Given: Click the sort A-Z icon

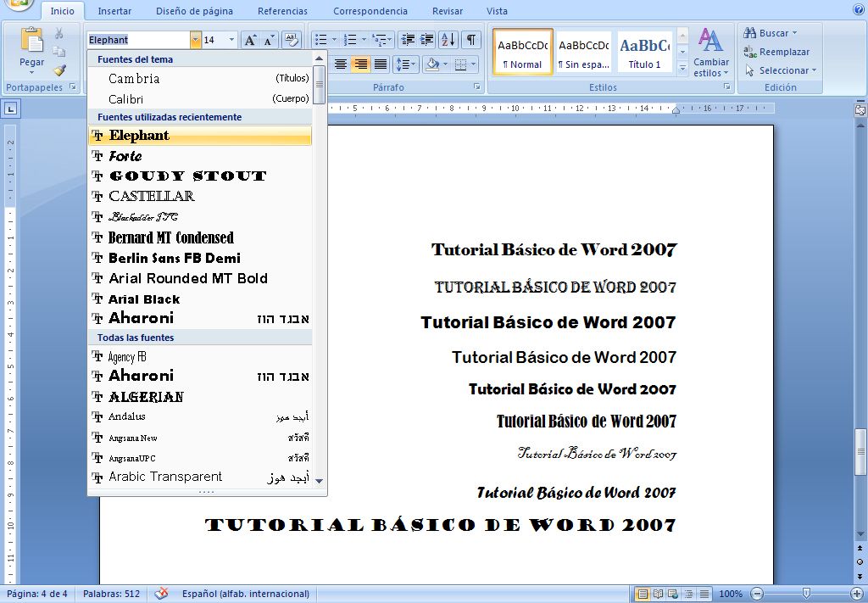Looking at the screenshot, I should [448, 40].
